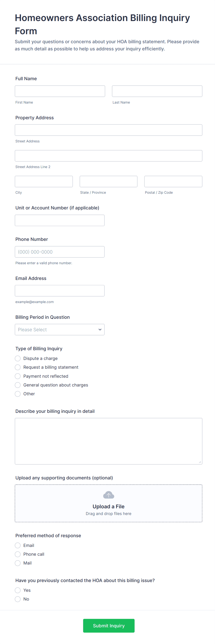Click the Street Address field
215x644 pixels.
(x=108, y=130)
